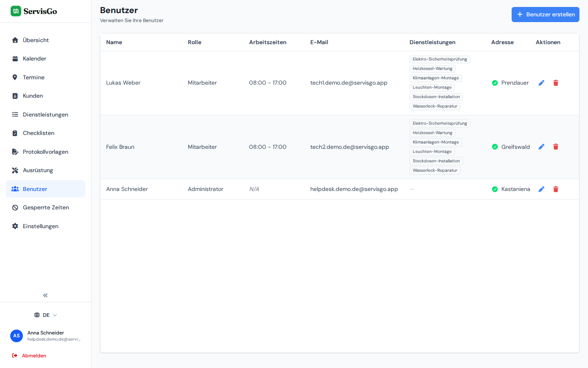The width and height of the screenshot is (588, 368).
Task: Open the Dienstleistungen menu item
Action: (x=45, y=114)
